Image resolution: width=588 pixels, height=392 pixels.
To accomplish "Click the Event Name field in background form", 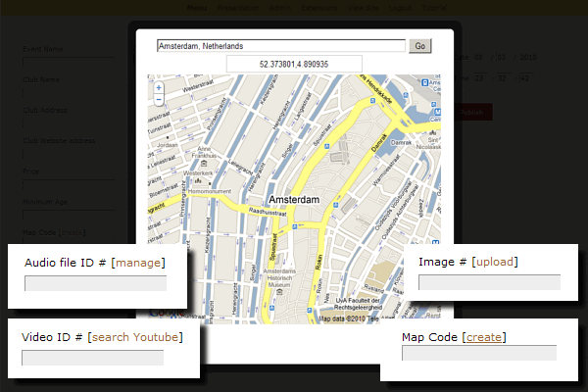I will pos(69,63).
